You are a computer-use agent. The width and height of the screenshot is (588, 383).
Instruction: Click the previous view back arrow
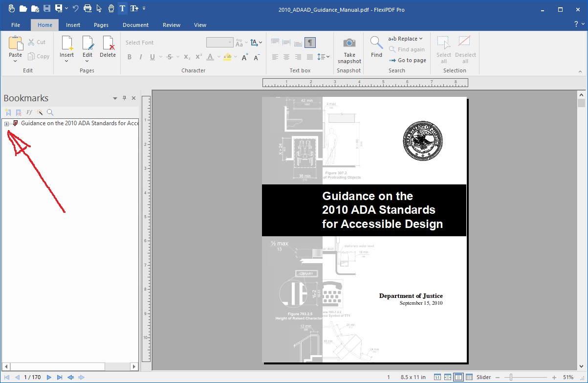[x=71, y=377]
